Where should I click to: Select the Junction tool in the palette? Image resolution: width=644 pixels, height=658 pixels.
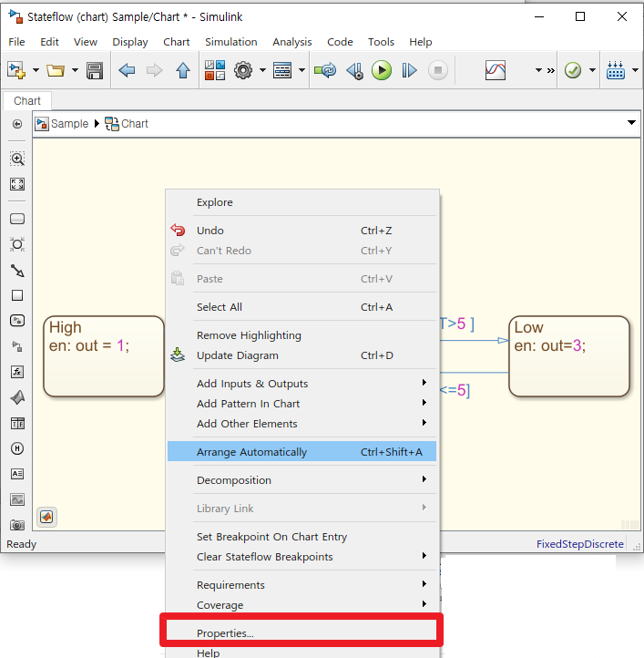[17, 244]
